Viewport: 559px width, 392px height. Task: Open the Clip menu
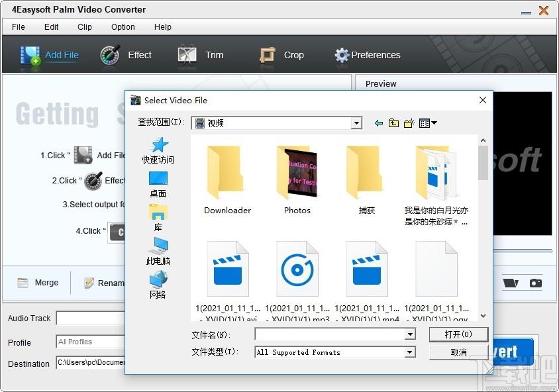(x=85, y=27)
